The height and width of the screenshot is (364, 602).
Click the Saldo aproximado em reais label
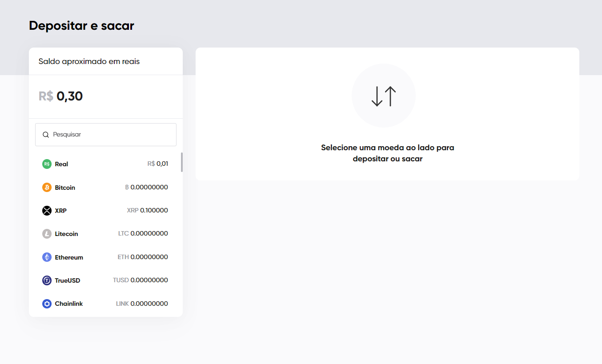[89, 61]
